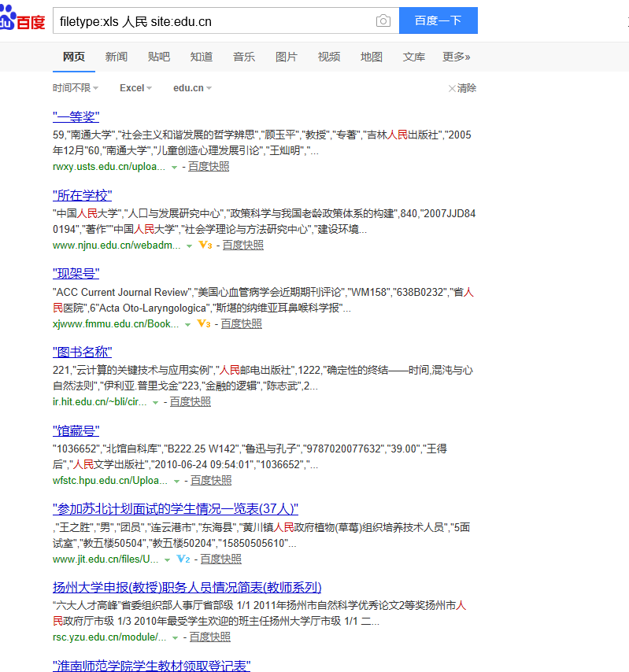Viewport: 629px width, 672px height.
Task: Click the V3 credibility badge beside xjwww.fmmu.edu.cn
Action: click(x=204, y=323)
